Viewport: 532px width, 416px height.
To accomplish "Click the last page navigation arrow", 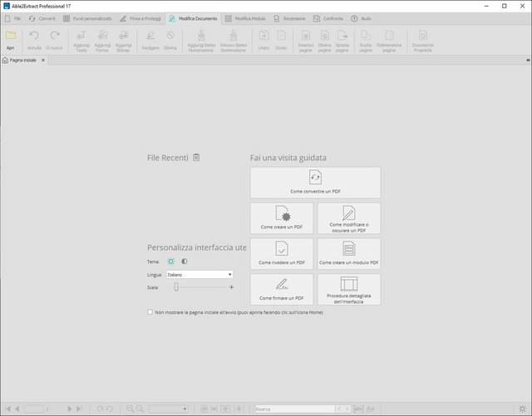I will tap(79, 409).
